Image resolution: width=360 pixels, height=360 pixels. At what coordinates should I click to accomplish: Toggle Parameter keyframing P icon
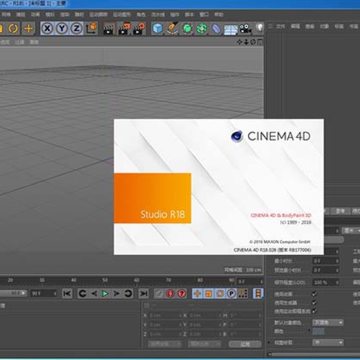coord(231,294)
